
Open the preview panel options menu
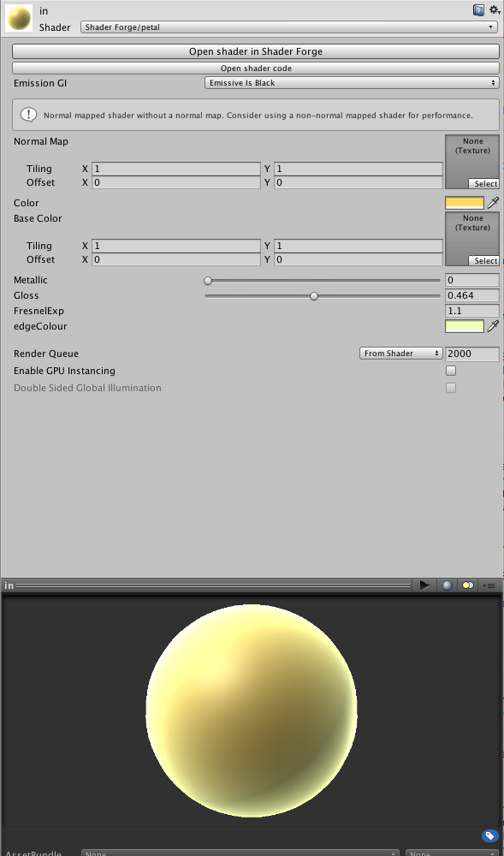point(489,586)
